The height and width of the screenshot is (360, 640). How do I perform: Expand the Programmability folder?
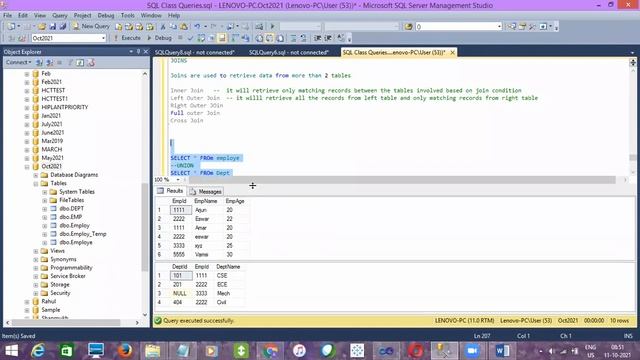click(36, 268)
